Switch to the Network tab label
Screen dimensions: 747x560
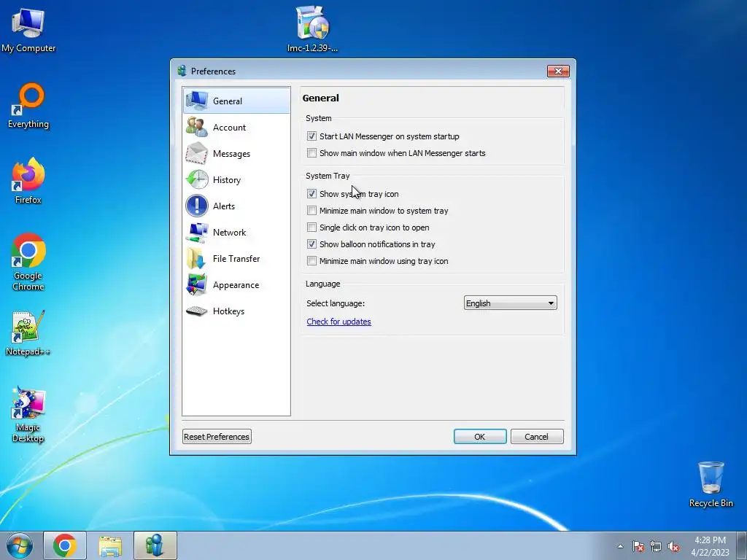[229, 233]
